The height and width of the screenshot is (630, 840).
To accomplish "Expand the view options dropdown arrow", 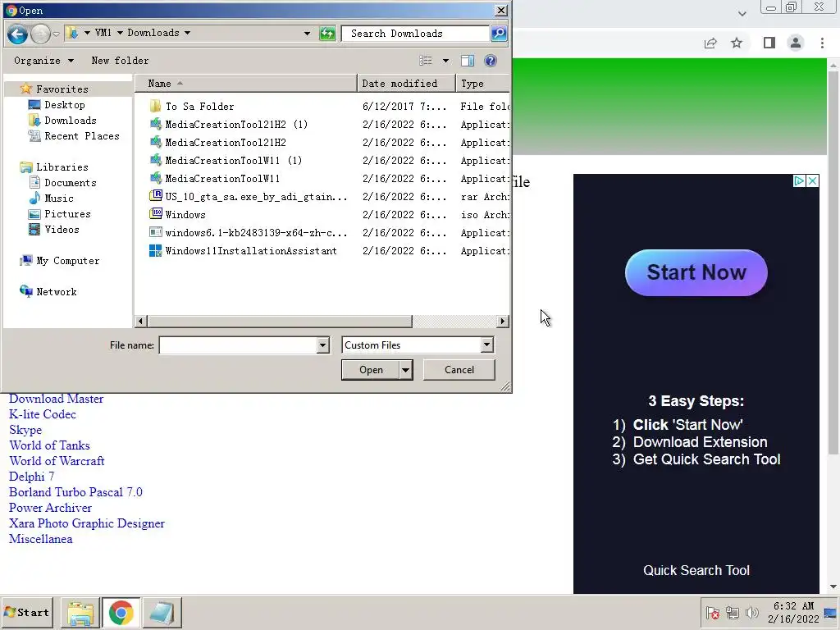I will coord(445,61).
